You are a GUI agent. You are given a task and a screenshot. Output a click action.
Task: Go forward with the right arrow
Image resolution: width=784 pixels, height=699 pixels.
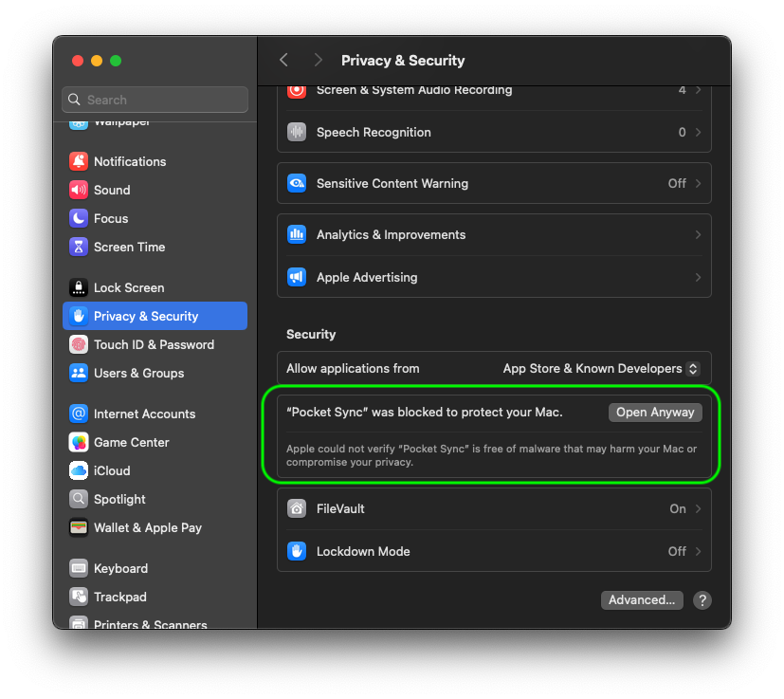point(318,61)
